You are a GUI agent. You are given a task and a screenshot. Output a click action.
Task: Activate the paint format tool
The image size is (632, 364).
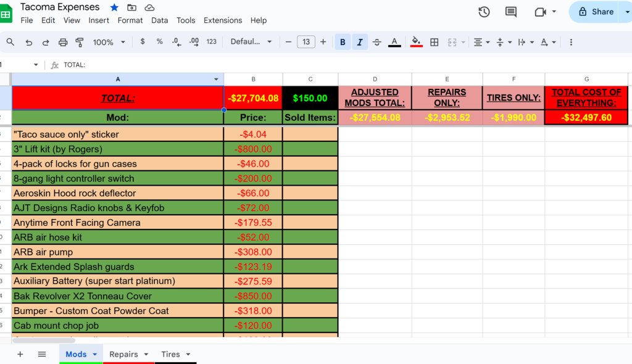point(80,42)
